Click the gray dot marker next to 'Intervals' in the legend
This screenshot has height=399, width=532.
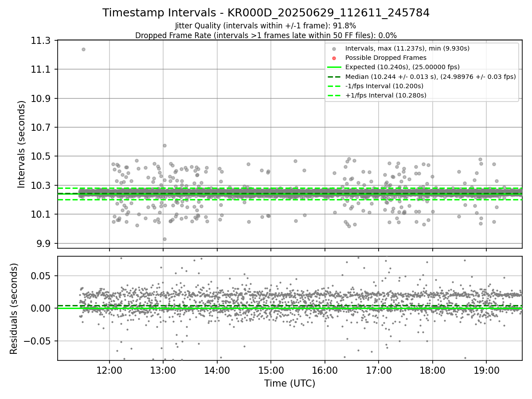[x=334, y=49]
